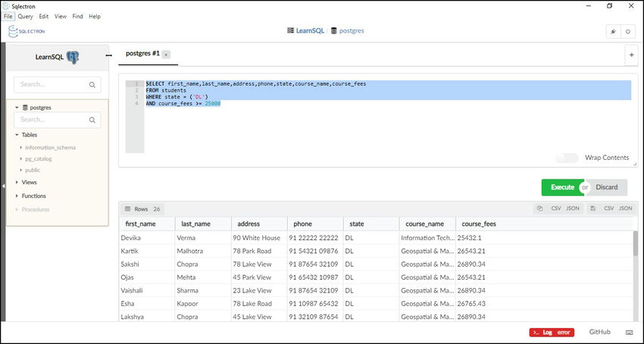Click the server icon beside LearnSQL breadcrumb
The image size is (644, 344).
[290, 31]
